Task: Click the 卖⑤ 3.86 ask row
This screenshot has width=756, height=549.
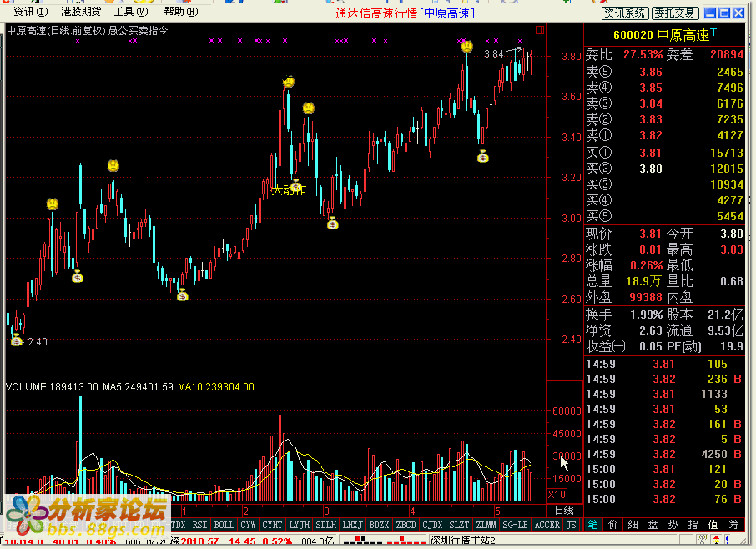Action: (665, 72)
